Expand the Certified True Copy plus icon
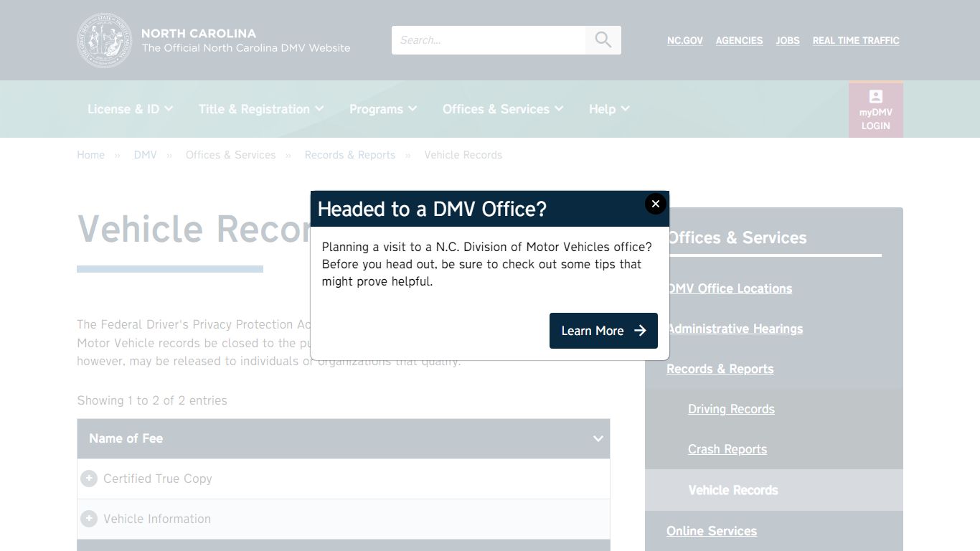 [x=89, y=479]
